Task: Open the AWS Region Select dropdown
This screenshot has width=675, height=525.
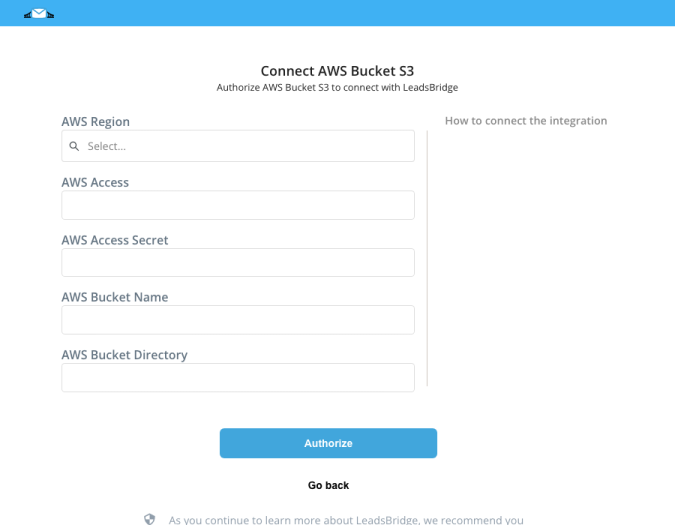Action: (238, 146)
